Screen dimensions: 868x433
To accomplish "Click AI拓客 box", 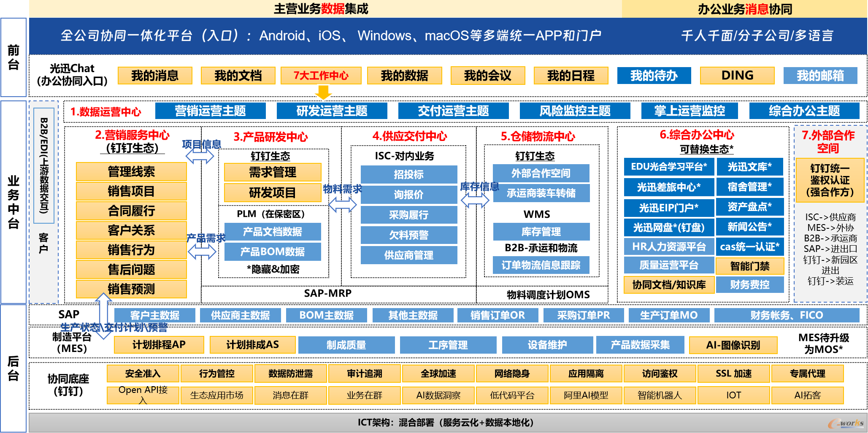I will [x=808, y=395].
